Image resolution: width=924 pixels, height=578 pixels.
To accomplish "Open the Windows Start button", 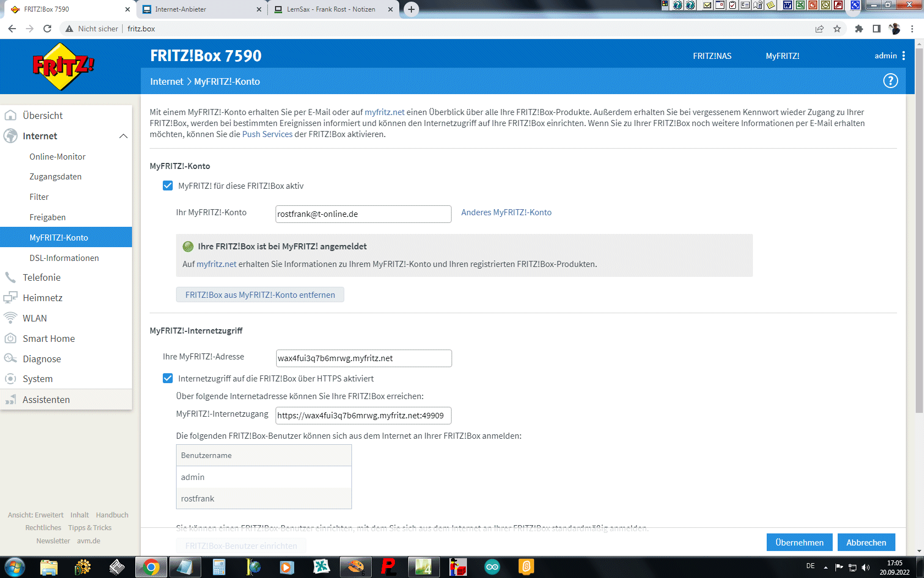I will pyautogui.click(x=15, y=567).
